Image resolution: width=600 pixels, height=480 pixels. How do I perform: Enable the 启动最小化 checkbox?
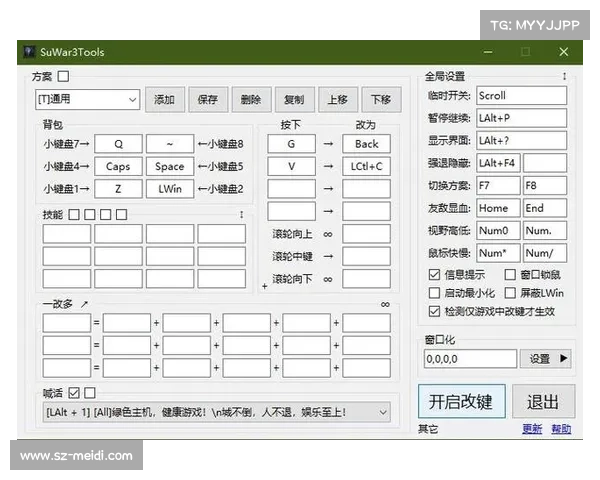point(434,293)
